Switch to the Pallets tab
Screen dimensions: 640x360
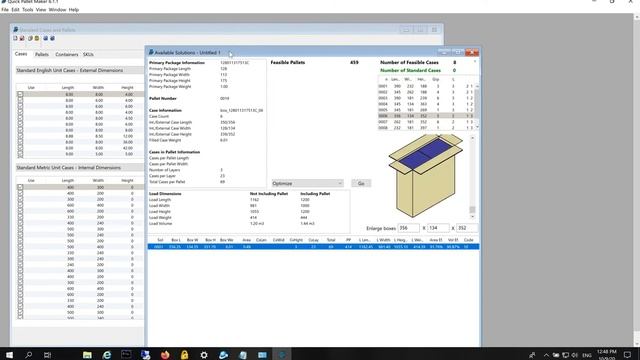pyautogui.click(x=42, y=54)
